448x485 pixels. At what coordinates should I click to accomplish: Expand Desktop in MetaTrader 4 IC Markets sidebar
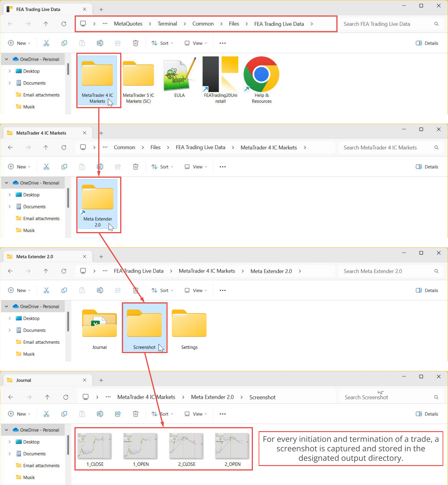[x=9, y=195]
